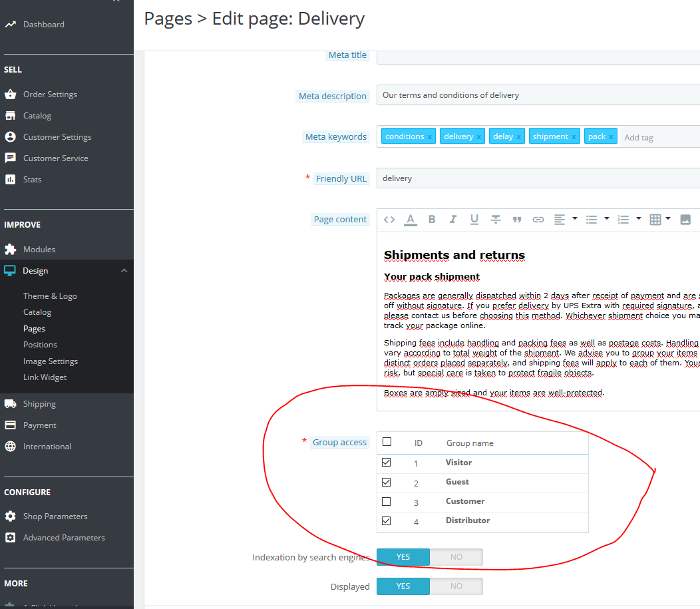Click the Stats bar chart icon
The width and height of the screenshot is (700, 609).
(x=10, y=180)
